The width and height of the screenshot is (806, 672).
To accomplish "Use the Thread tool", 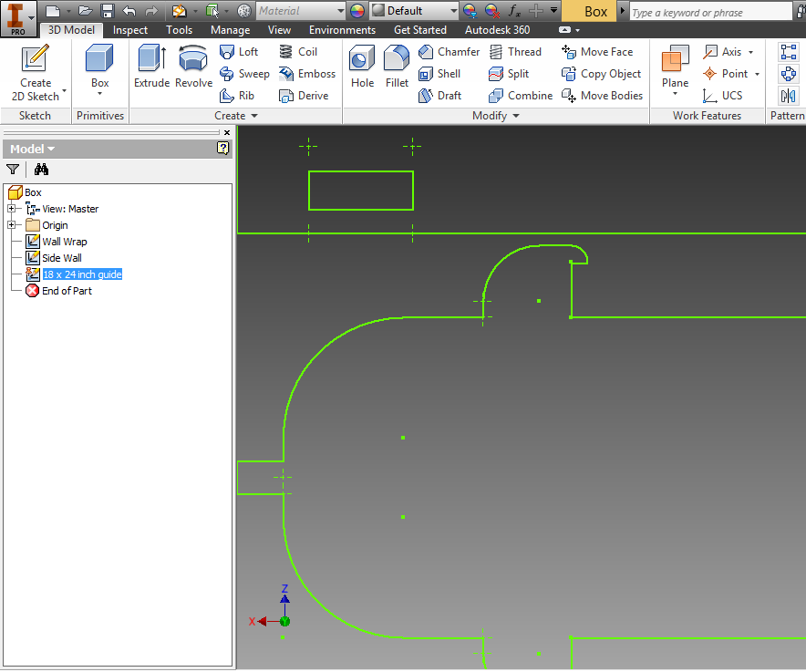I will pos(515,52).
